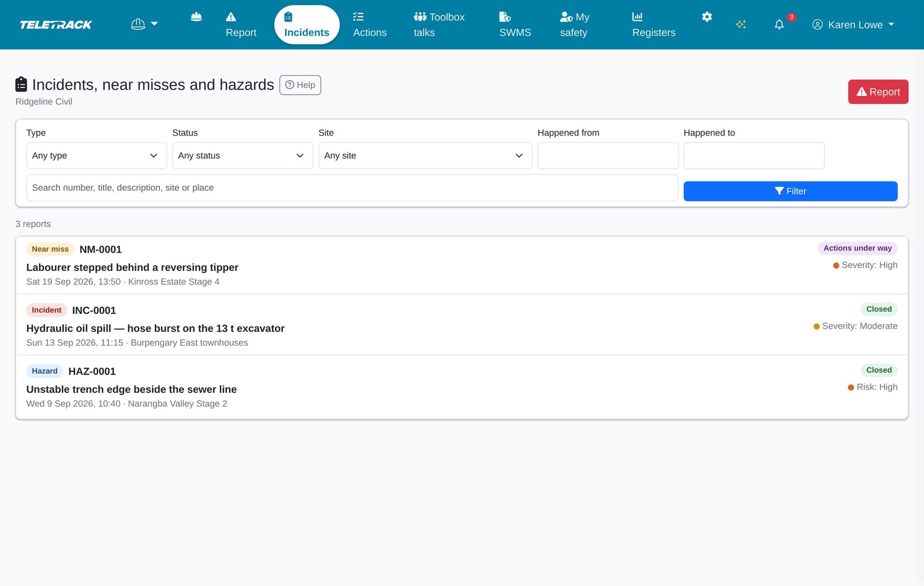The image size is (924, 586).
Task: Click the Help button
Action: [x=300, y=85]
